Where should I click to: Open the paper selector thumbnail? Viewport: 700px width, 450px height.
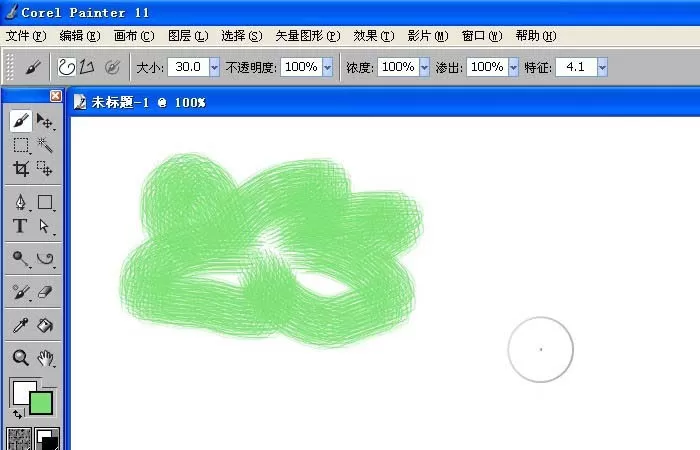[19, 438]
